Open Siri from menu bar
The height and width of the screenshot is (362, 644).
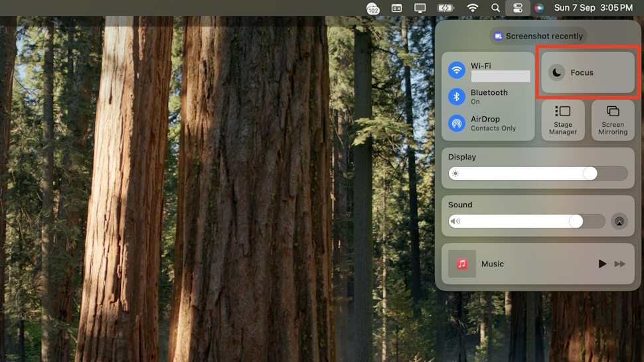pos(539,8)
